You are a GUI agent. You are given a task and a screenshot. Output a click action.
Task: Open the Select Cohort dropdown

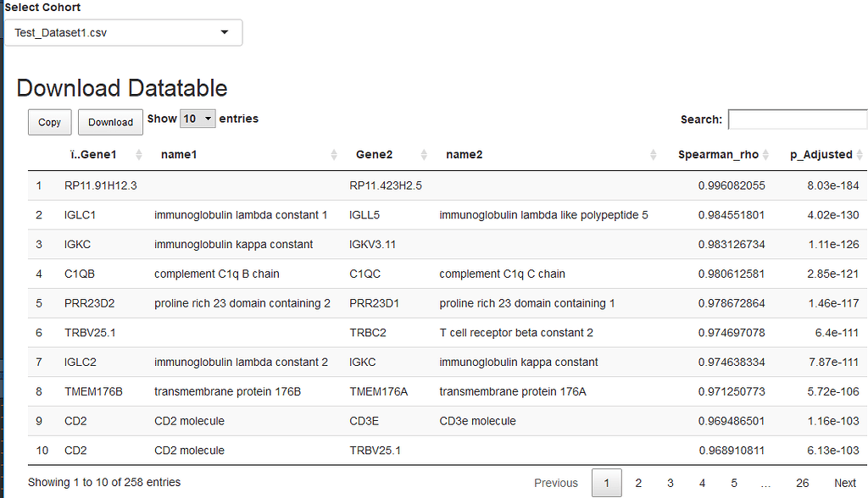(x=123, y=33)
